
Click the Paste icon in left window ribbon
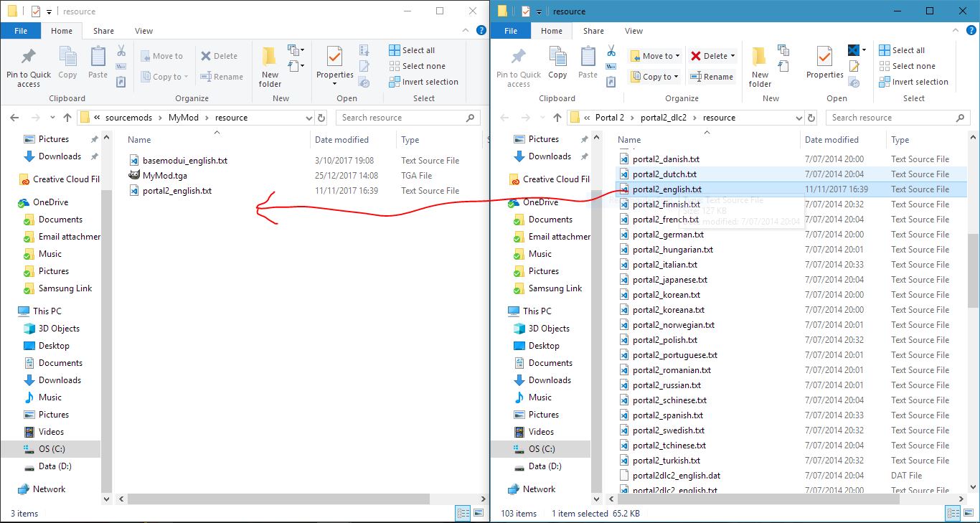pyautogui.click(x=98, y=57)
